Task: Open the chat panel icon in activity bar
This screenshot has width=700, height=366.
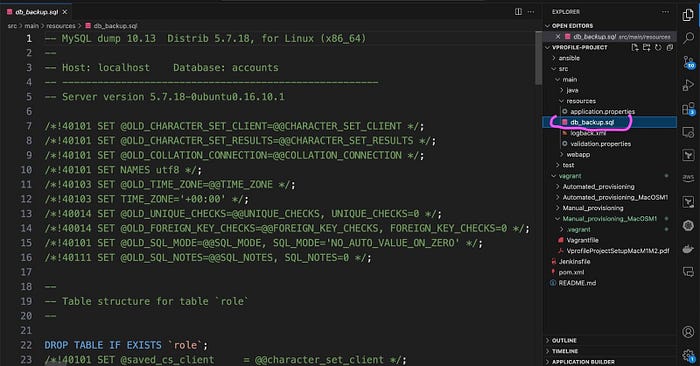Action: (x=688, y=272)
